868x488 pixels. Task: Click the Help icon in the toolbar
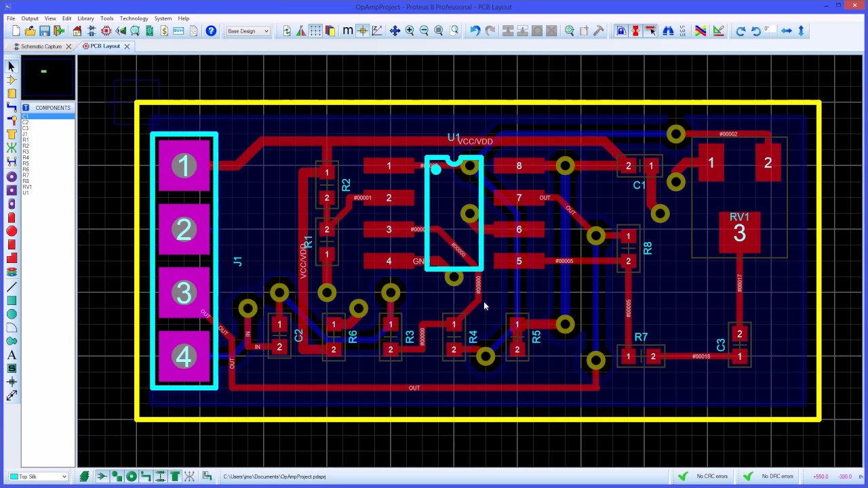coord(210,30)
